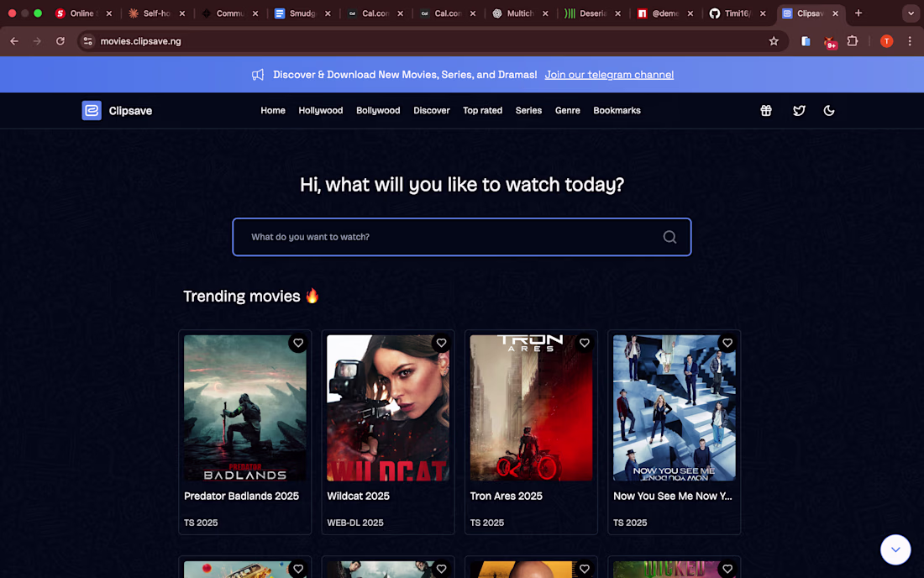Screen dimensions: 924x578
Task: Click the search magnifier icon
Action: [x=669, y=237]
